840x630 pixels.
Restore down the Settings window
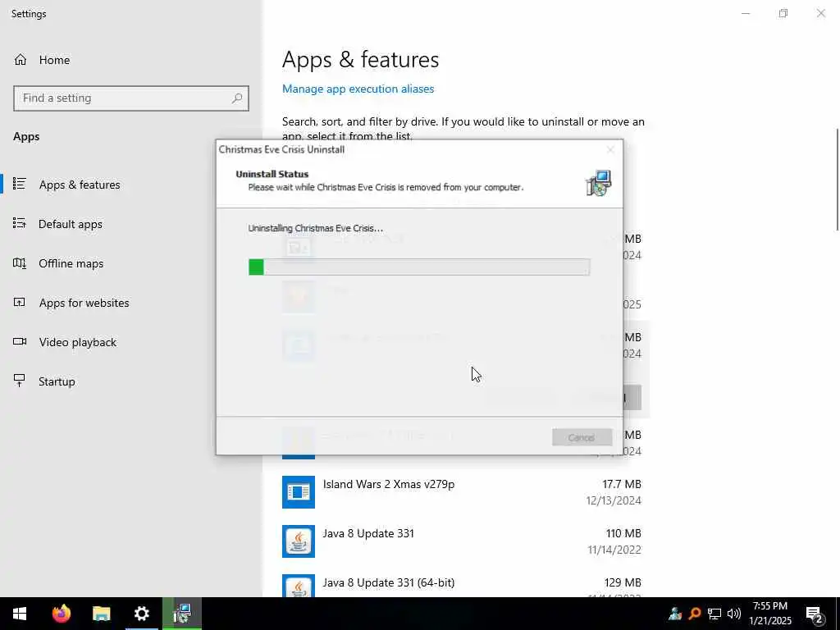pos(783,13)
